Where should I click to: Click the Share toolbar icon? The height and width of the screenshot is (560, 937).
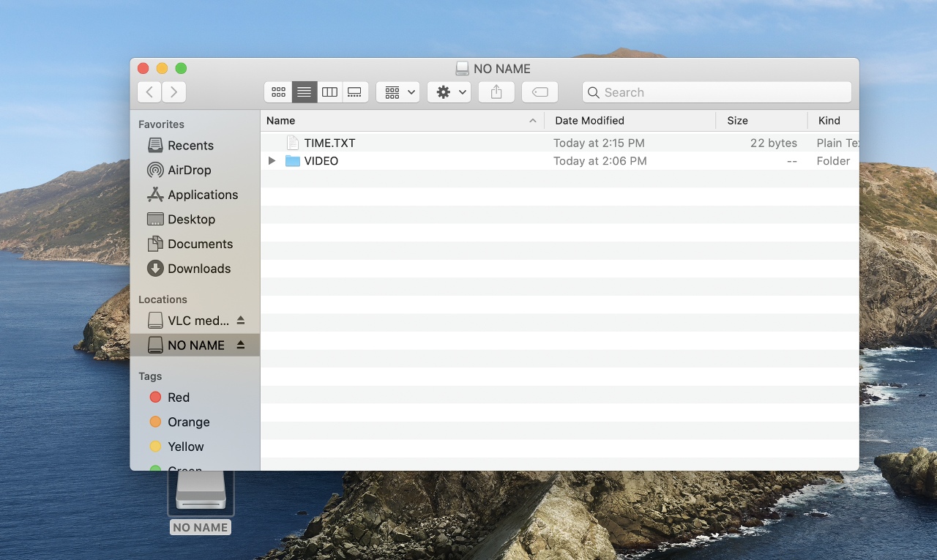click(496, 92)
